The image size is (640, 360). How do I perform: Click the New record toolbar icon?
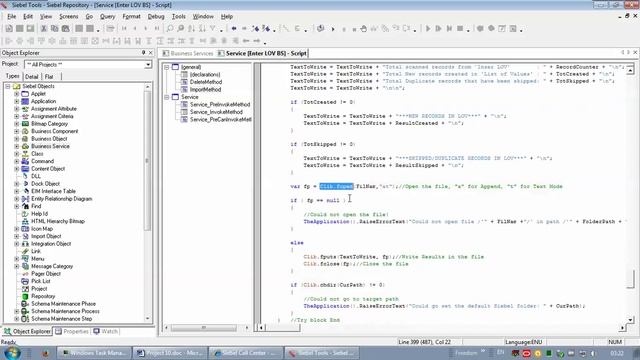click(x=9, y=29)
